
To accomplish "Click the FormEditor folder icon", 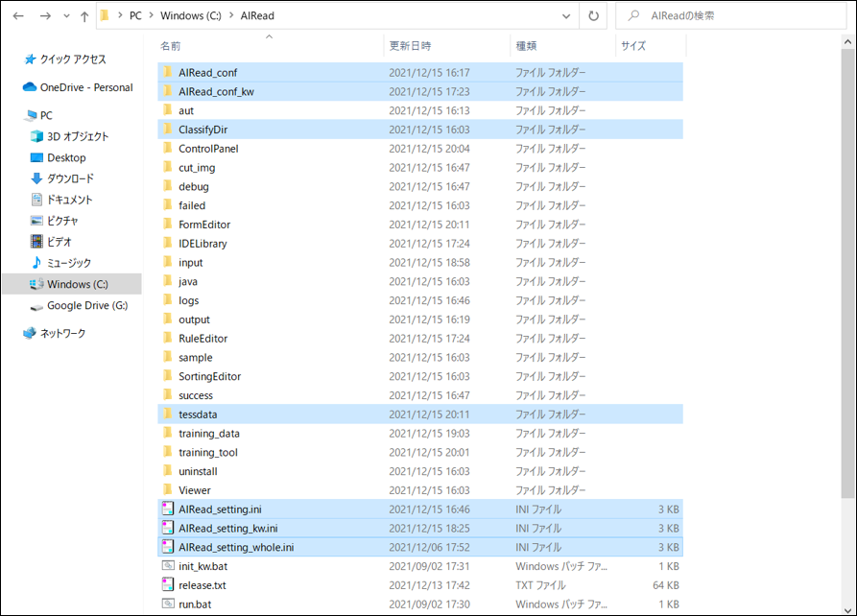I will (168, 224).
